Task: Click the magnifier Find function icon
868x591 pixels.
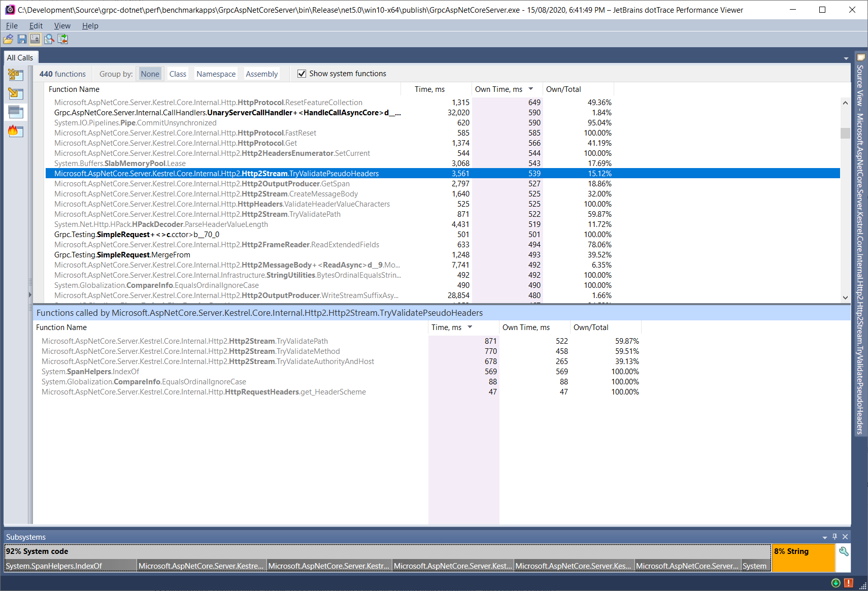Action: click(49, 39)
